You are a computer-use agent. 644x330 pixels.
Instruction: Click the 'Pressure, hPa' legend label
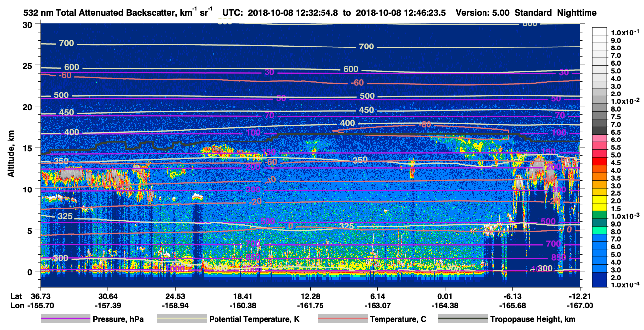tap(118, 319)
